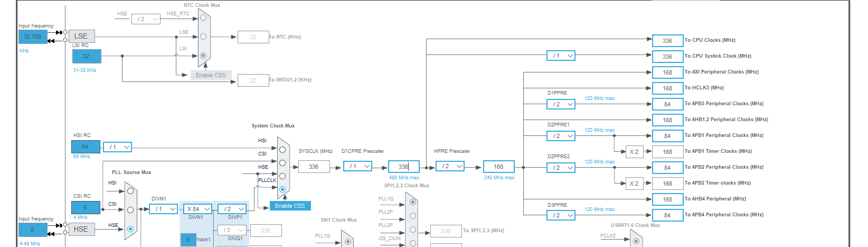Select PLL1Q on SPI1,2,3 Clock Mux
The height and width of the screenshot is (247, 868).
click(413, 202)
